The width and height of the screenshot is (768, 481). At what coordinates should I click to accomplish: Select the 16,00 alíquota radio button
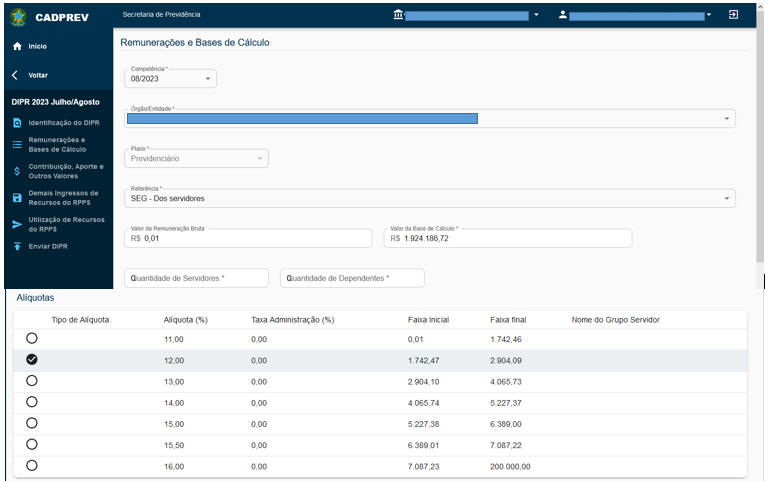pyautogui.click(x=32, y=465)
